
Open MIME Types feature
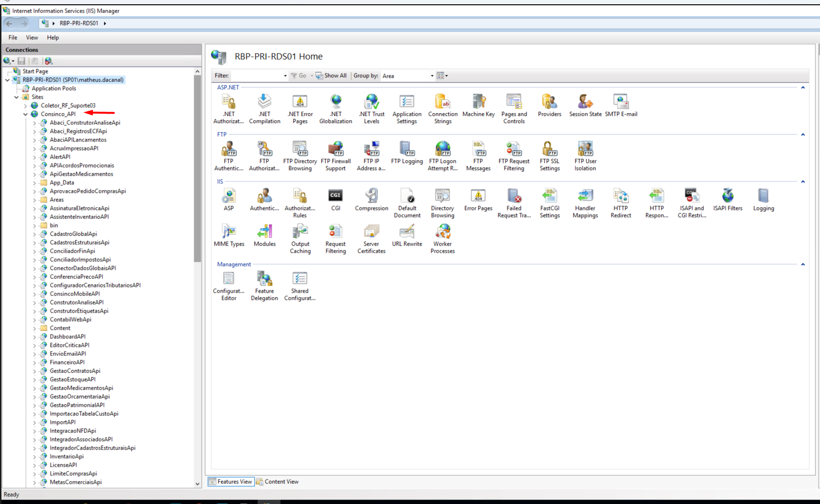(x=229, y=235)
